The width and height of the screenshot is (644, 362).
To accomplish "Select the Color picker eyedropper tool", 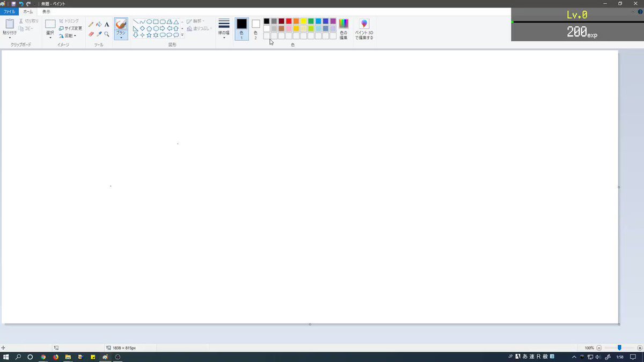I will (x=99, y=34).
